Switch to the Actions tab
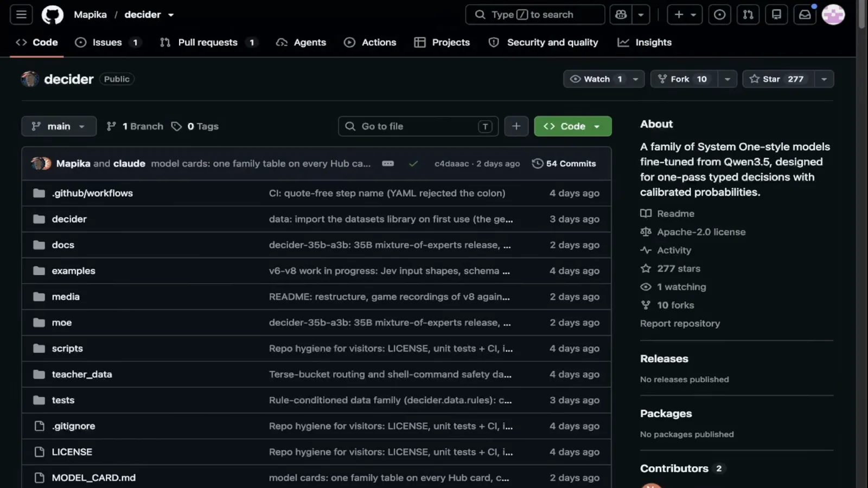The width and height of the screenshot is (868, 488). click(x=370, y=42)
